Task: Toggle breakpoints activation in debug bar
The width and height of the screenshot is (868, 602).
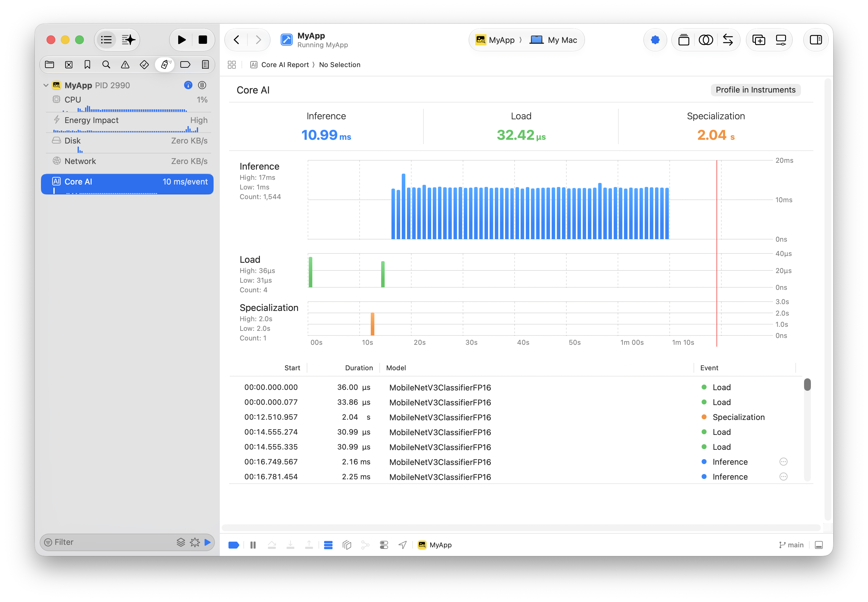Action: (234, 545)
